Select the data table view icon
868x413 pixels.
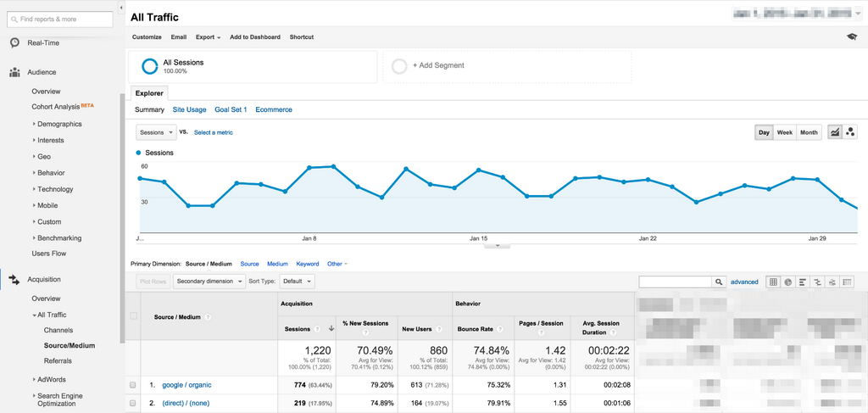(773, 282)
